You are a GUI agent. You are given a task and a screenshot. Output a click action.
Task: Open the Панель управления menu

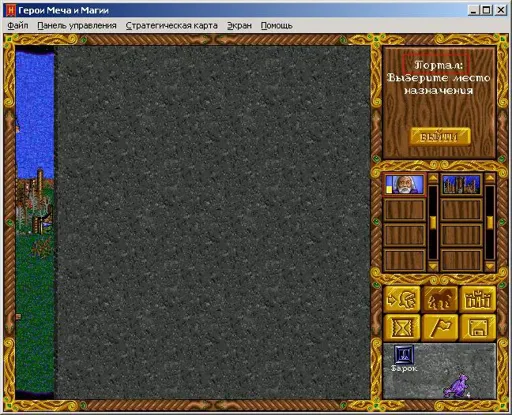(77, 26)
